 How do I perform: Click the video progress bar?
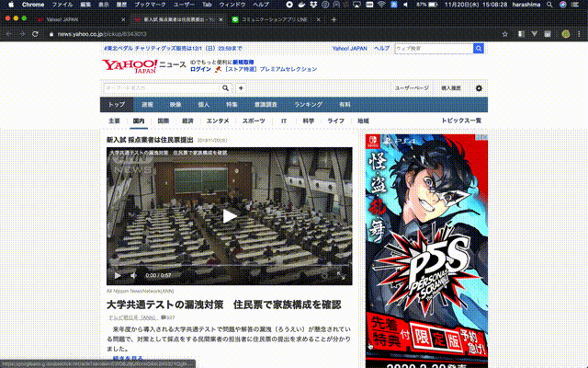click(229, 267)
